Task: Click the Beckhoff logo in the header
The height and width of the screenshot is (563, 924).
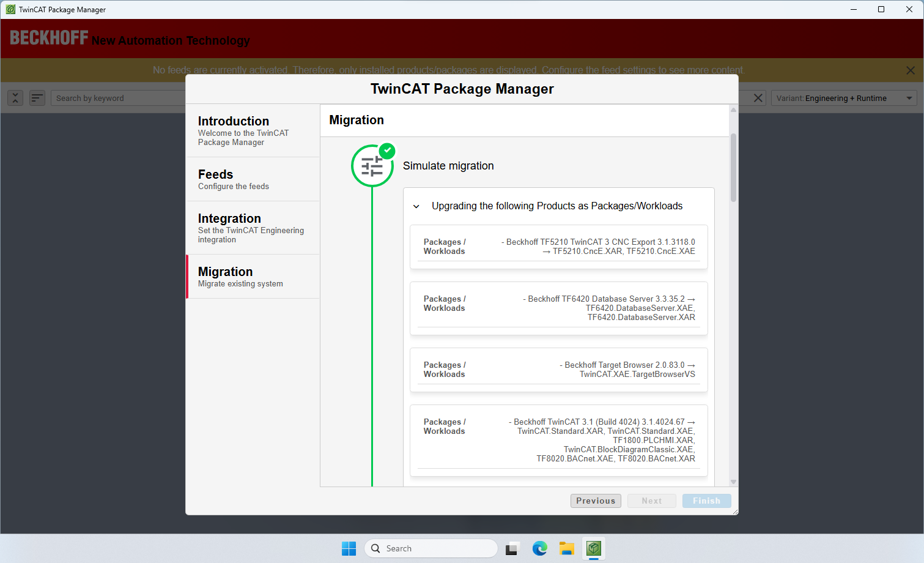Action: [49, 38]
